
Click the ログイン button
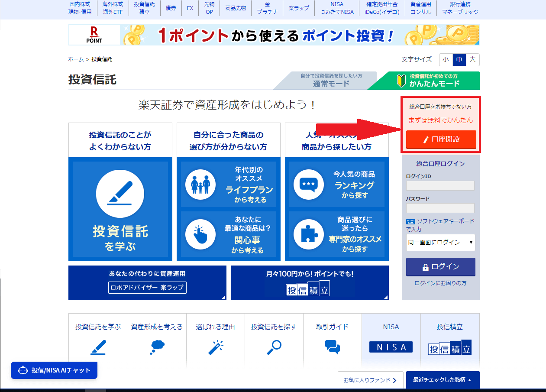tap(441, 267)
